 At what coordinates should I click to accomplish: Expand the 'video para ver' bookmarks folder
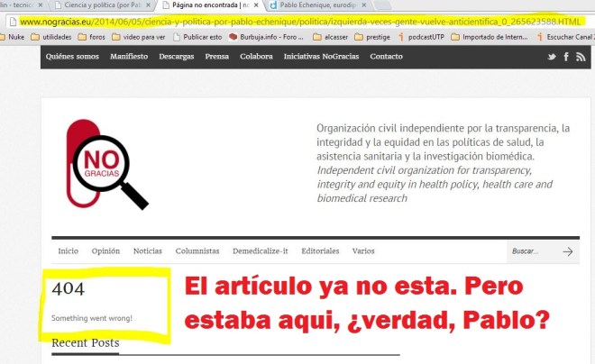click(144, 37)
